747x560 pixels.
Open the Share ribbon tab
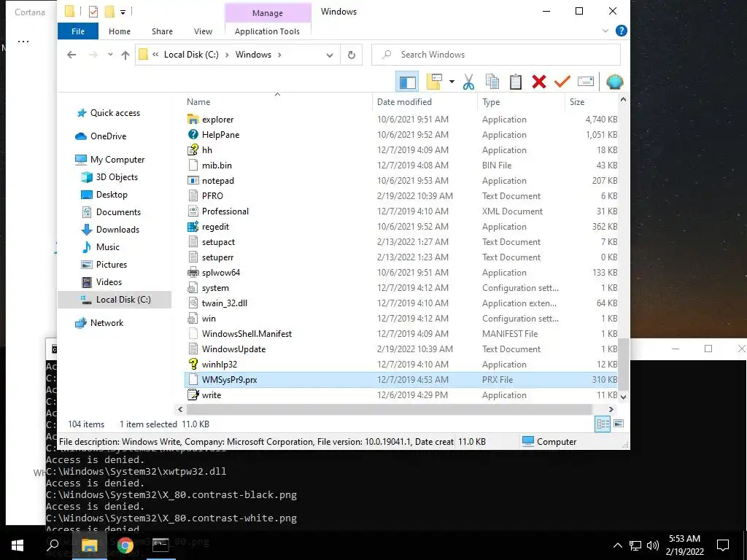click(162, 31)
